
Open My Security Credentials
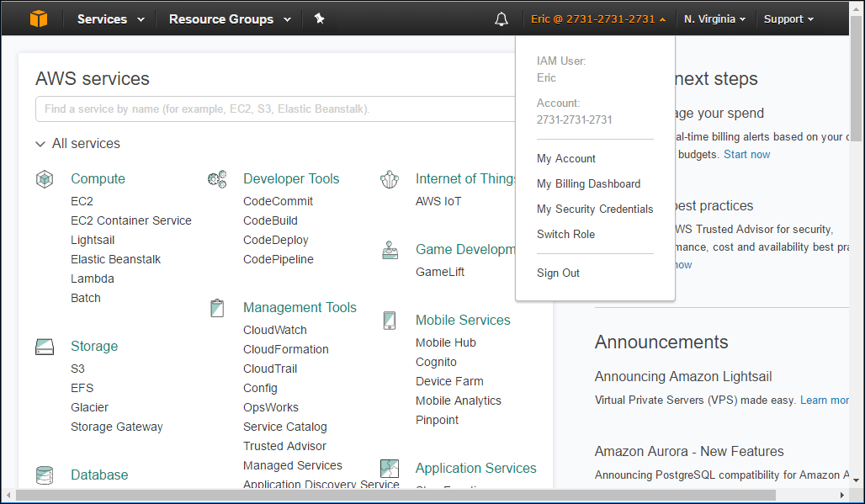(x=595, y=209)
